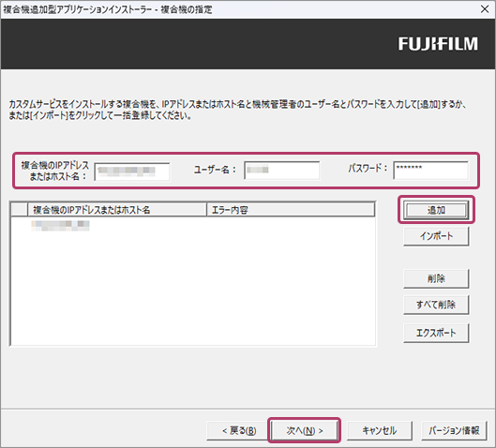Focus the パスワード (Password) field
Image resolution: width=496 pixels, height=448 pixels.
[431, 171]
